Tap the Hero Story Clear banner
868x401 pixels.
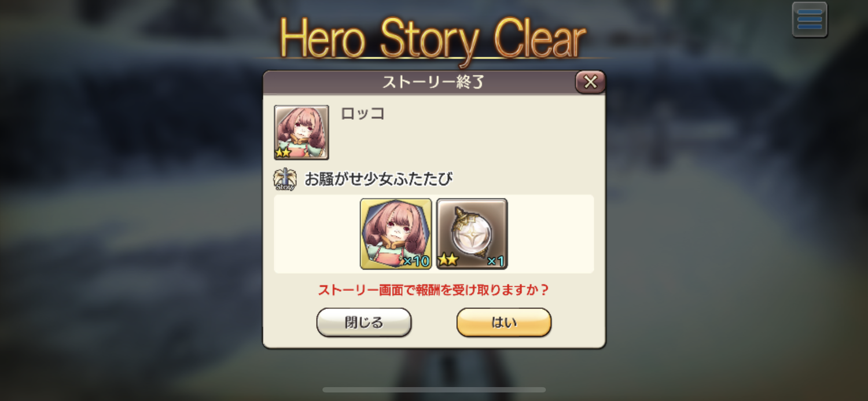coord(433,38)
